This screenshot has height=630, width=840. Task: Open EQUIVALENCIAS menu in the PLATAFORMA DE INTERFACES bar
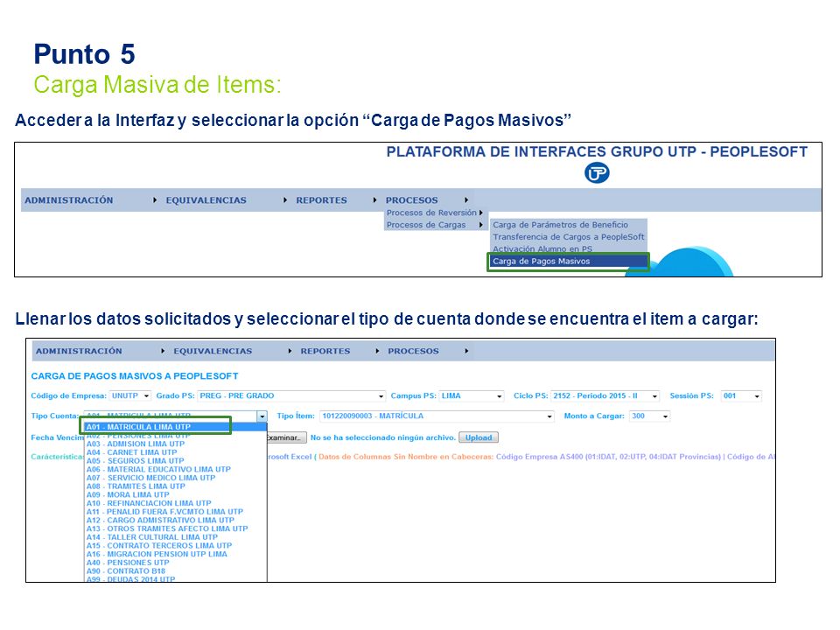tap(206, 200)
